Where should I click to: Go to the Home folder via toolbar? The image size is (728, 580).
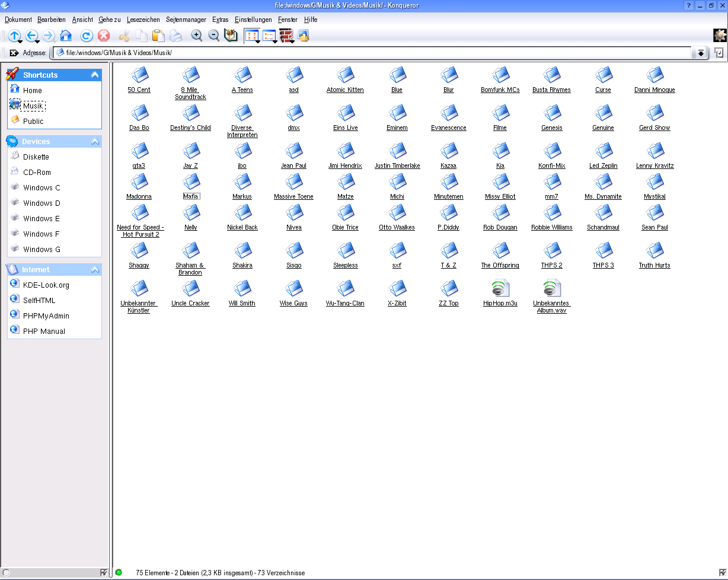66,36
